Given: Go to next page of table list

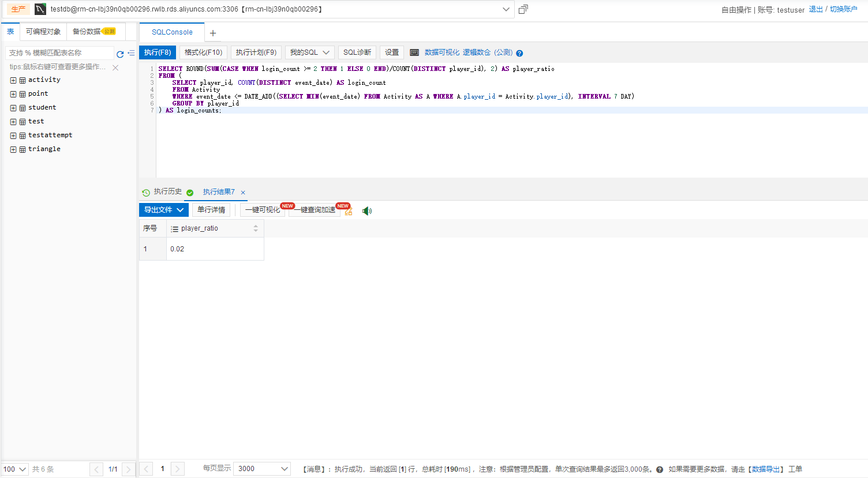Looking at the screenshot, I should 129,469.
